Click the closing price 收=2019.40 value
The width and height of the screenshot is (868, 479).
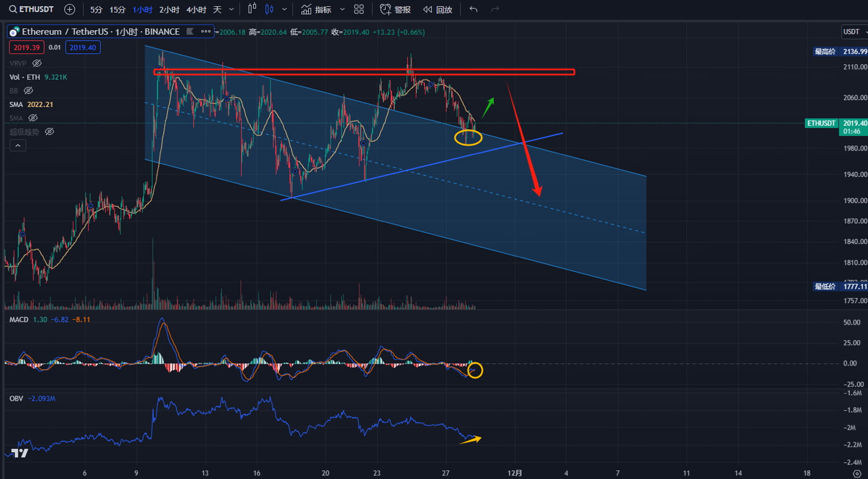point(350,32)
